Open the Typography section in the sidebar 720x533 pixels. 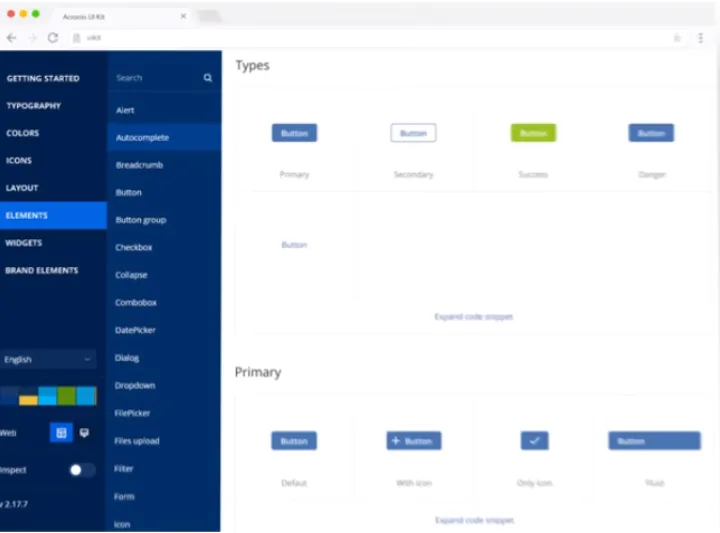(x=34, y=106)
